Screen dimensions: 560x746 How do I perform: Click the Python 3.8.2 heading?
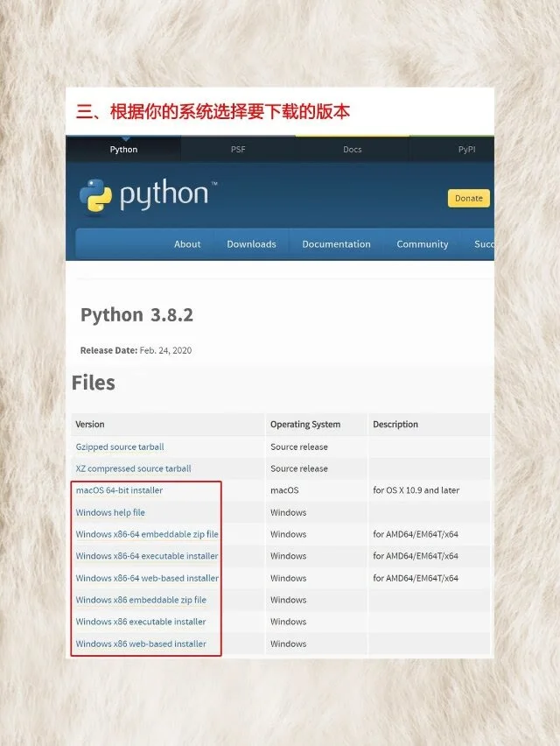pyautogui.click(x=136, y=315)
